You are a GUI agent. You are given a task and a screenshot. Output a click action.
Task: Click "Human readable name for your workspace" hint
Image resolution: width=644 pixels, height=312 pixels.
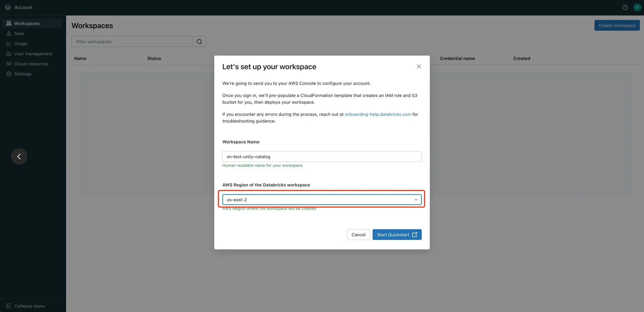click(262, 166)
